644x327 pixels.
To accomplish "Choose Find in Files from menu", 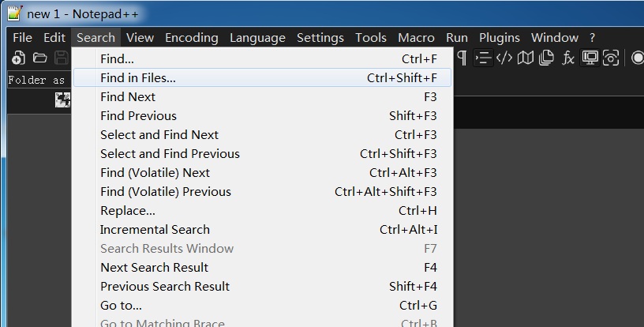I will [138, 77].
